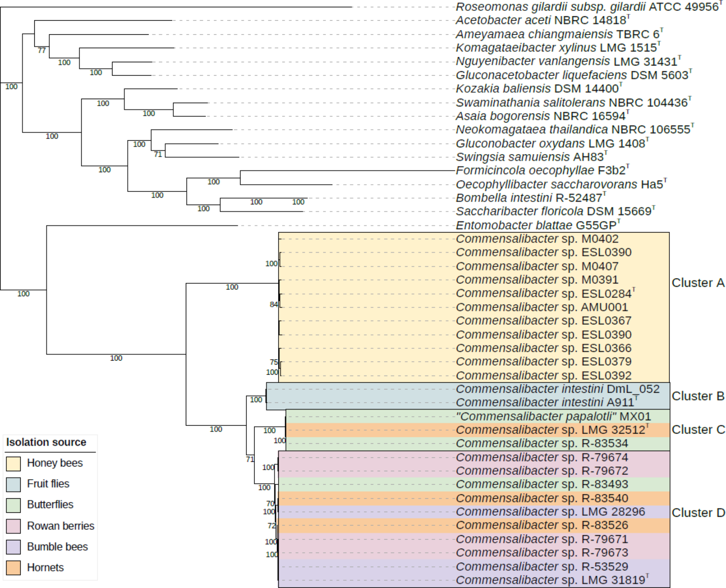Click the Butterflies legend color swatch
This screenshot has height=588, width=726.
coord(13,505)
